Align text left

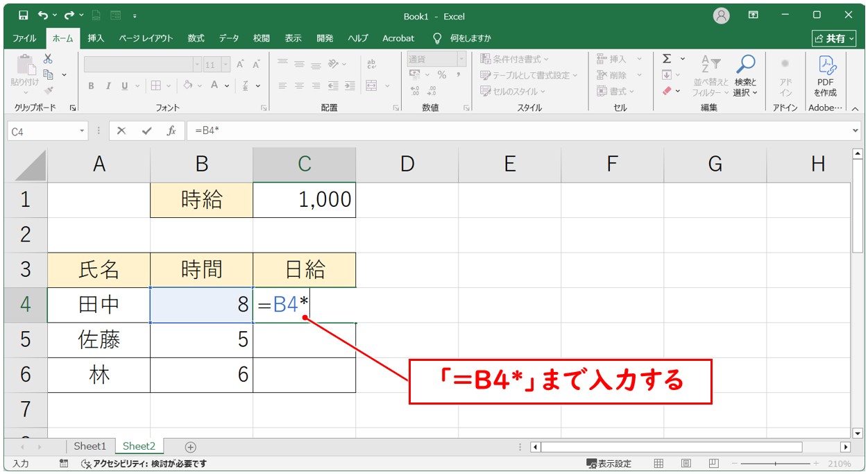pyautogui.click(x=283, y=86)
